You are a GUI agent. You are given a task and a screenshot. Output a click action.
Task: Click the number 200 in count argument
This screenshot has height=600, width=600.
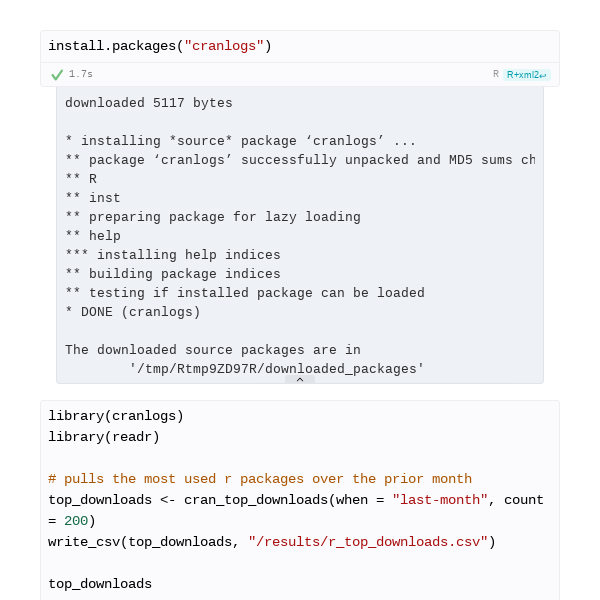point(76,521)
